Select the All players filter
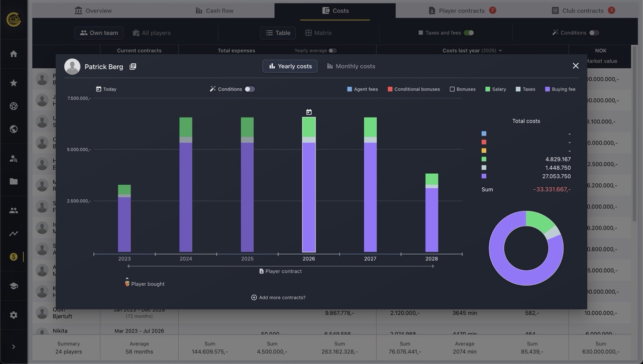 click(152, 33)
